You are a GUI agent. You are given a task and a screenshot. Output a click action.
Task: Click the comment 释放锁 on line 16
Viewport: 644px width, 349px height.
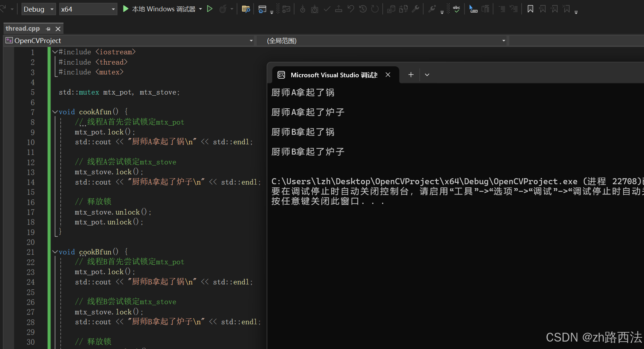(x=93, y=201)
